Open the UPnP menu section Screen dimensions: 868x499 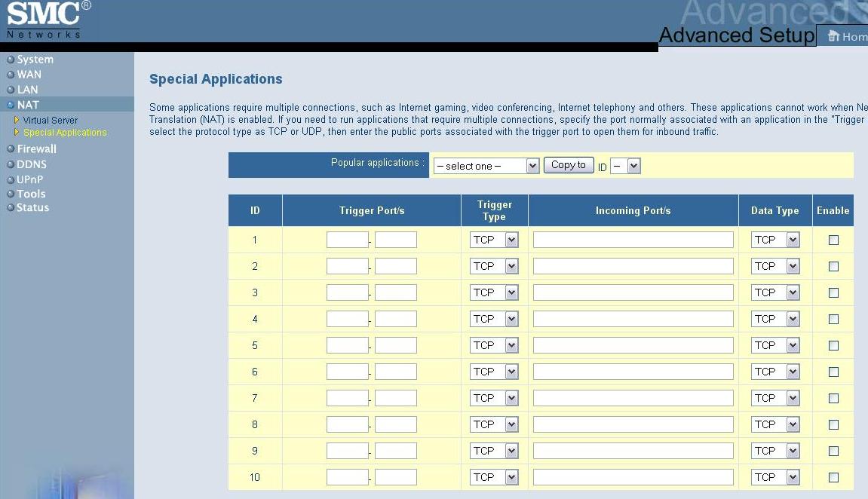tap(29, 179)
